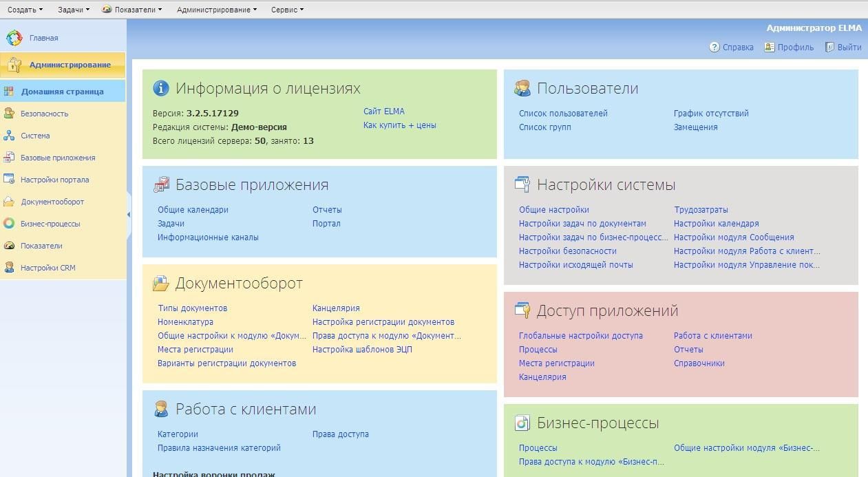Click the Документооборот folder icon in sidebar
868x477 pixels.
pos(9,202)
